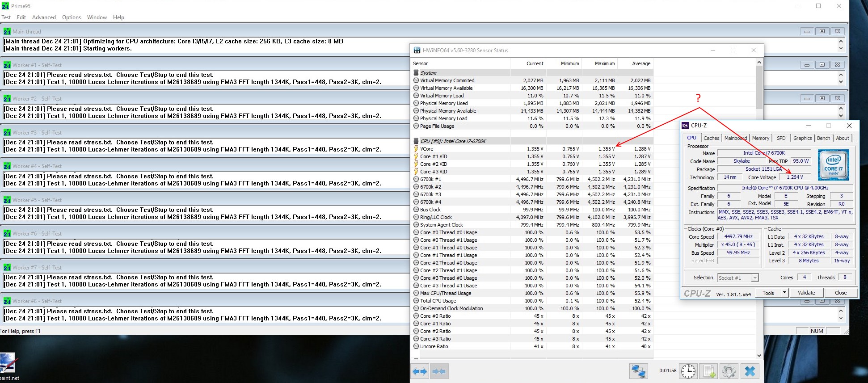Select the Page File Usage row
This screenshot has height=383, width=868.
click(x=532, y=126)
